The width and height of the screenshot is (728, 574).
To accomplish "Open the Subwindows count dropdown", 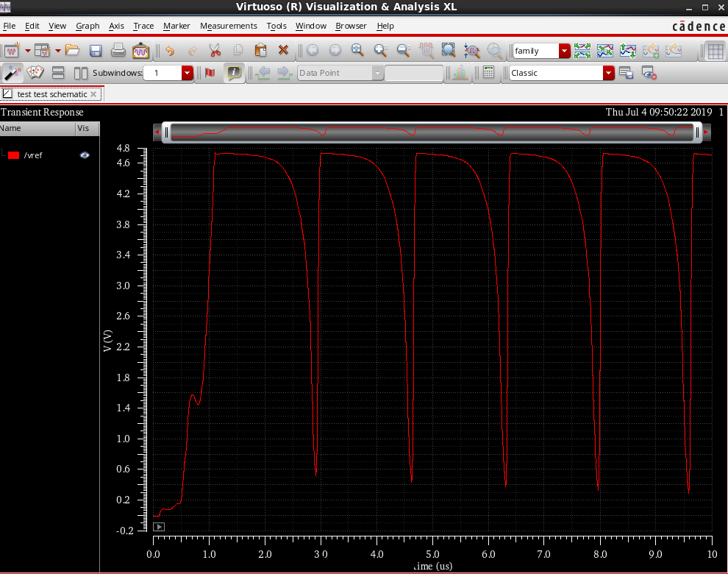I will coord(187,73).
